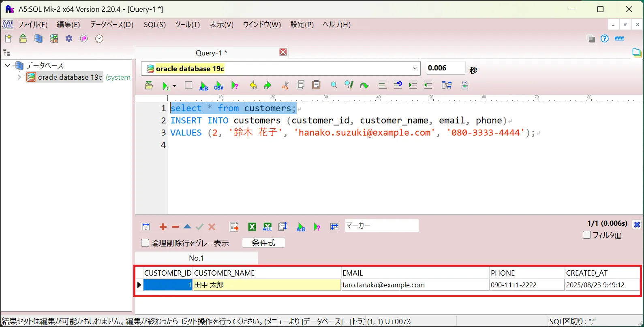Open find and replace with the magnifier-pencil icon
The height and width of the screenshot is (327, 644).
click(x=349, y=85)
